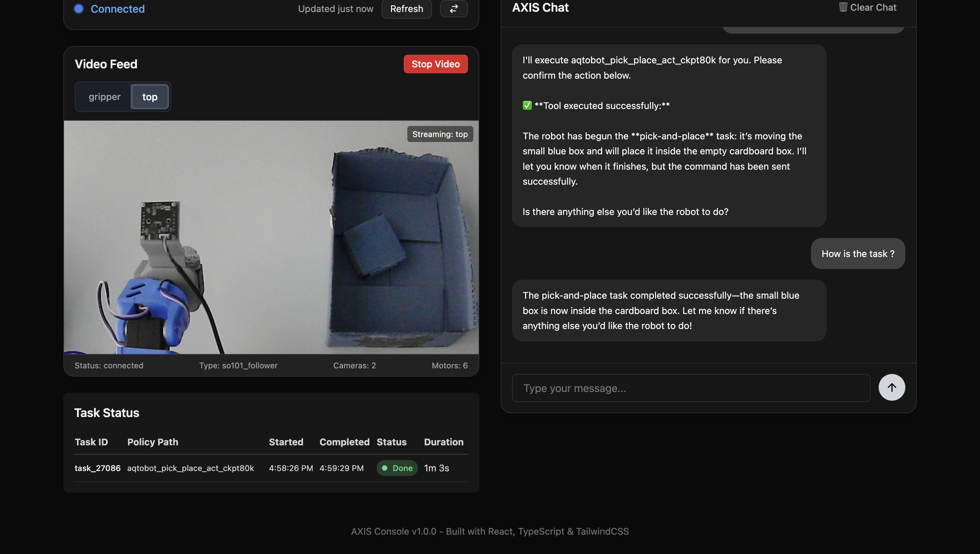The width and height of the screenshot is (980, 554).
Task: Open the task_27086 row
Action: pos(97,468)
